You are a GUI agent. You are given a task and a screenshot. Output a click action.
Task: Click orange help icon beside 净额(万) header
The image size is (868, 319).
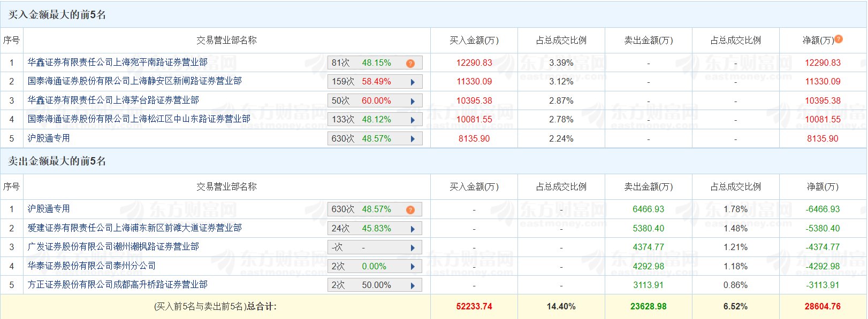click(839, 38)
